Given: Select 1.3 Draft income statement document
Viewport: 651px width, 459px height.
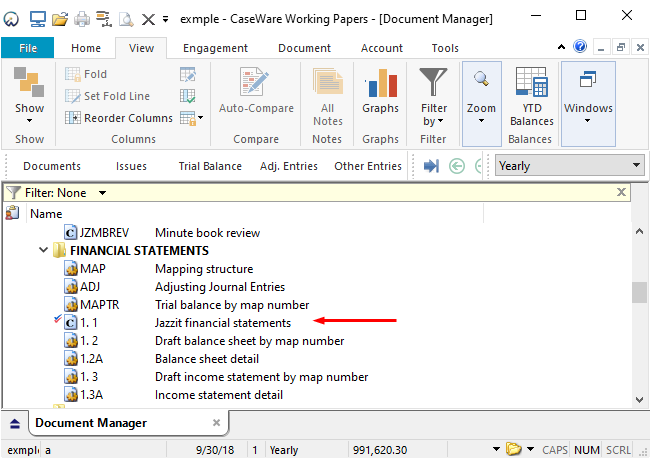Looking at the screenshot, I should [x=216, y=377].
